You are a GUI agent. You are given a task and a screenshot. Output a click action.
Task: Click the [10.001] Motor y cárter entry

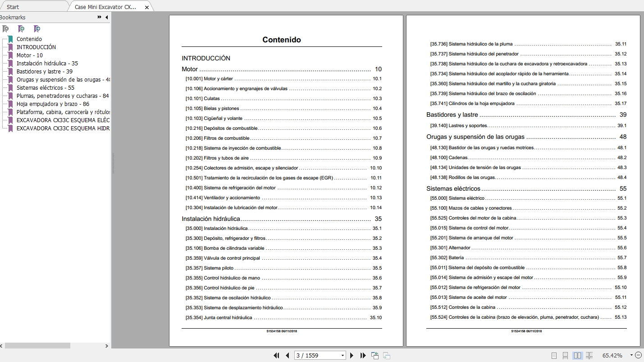(x=283, y=79)
